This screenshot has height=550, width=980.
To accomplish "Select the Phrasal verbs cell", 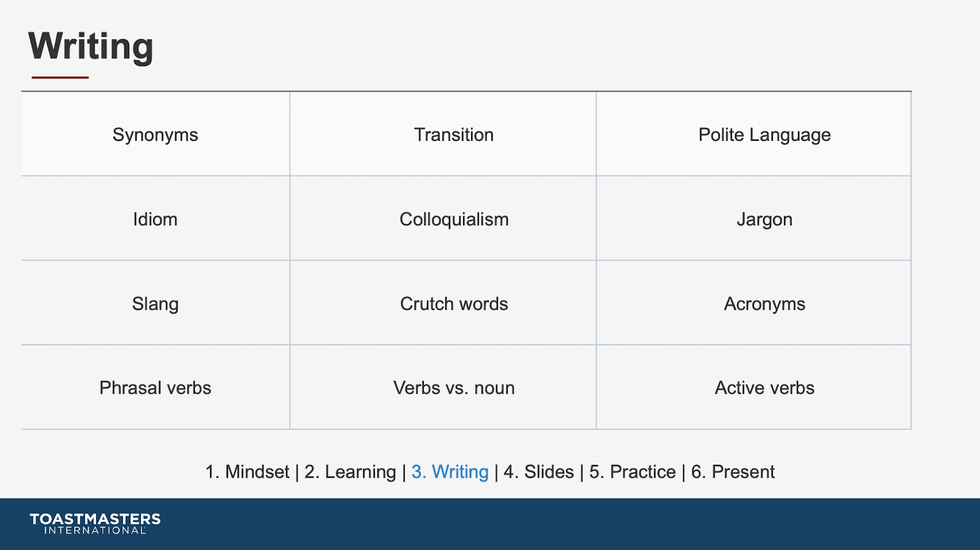I will point(156,387).
